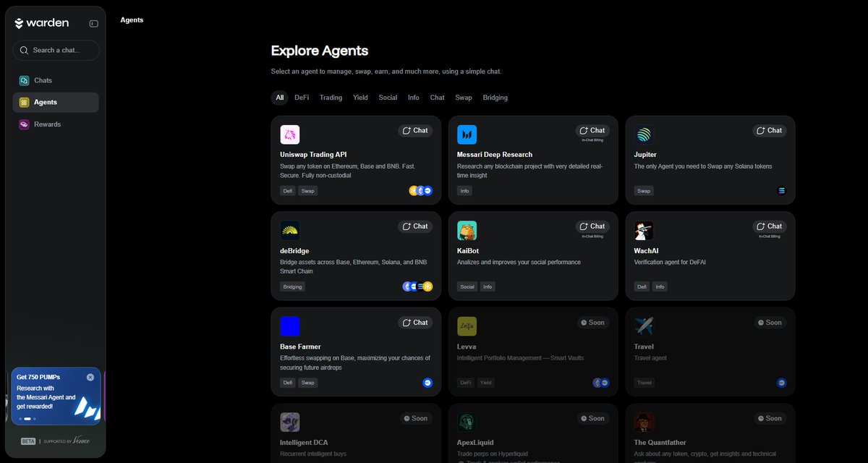
Task: Select the All filter tab
Action: coord(279,98)
